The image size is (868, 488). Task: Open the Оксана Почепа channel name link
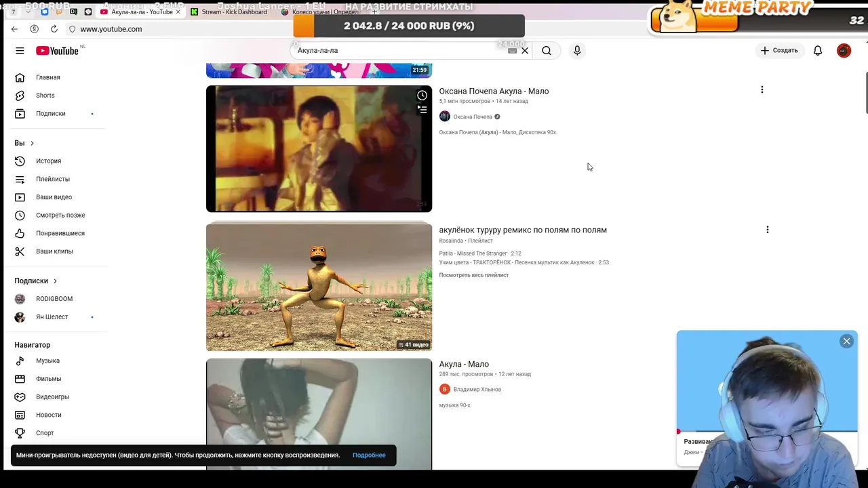click(x=473, y=117)
